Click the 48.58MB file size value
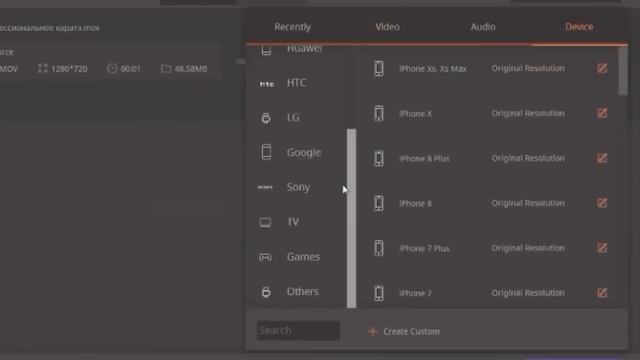 (191, 69)
